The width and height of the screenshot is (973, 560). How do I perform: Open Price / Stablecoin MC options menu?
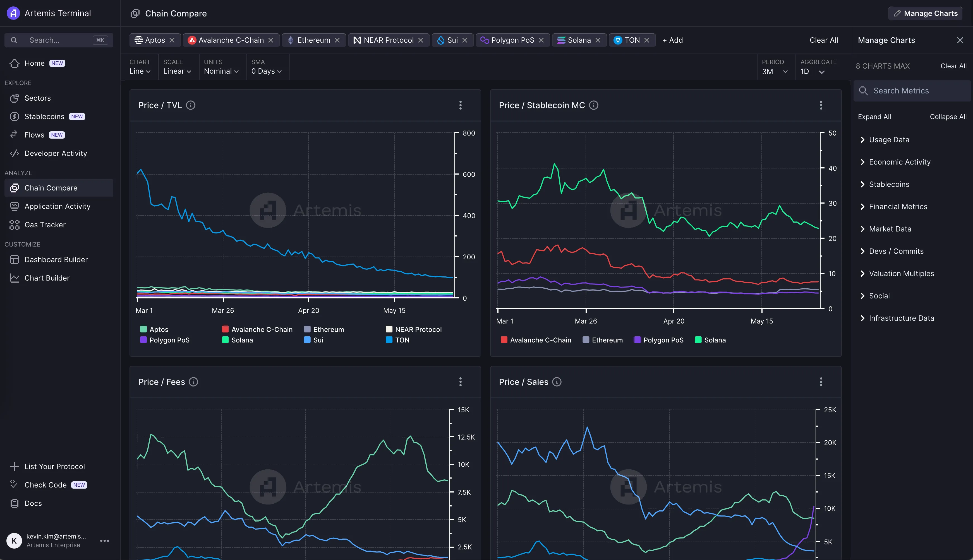coord(821,105)
